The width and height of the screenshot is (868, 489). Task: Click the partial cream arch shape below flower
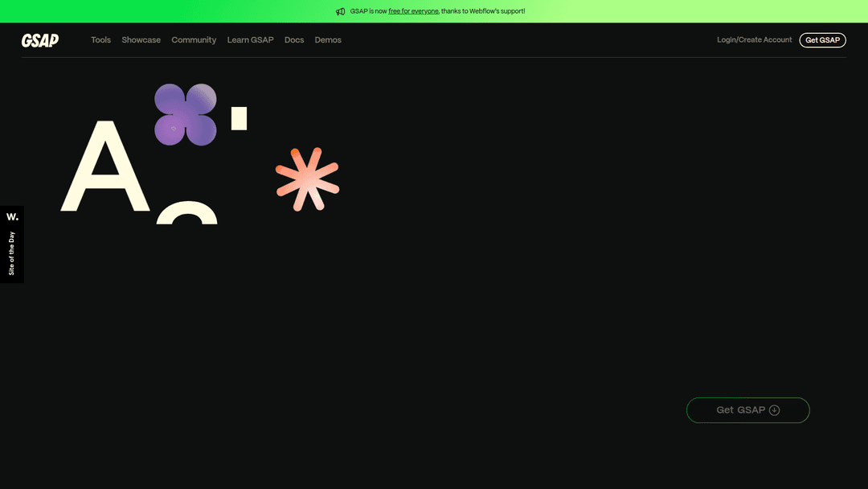186,214
